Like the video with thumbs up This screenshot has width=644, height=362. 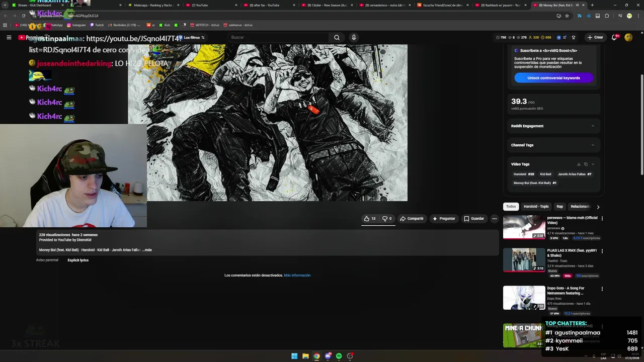[x=370, y=219]
